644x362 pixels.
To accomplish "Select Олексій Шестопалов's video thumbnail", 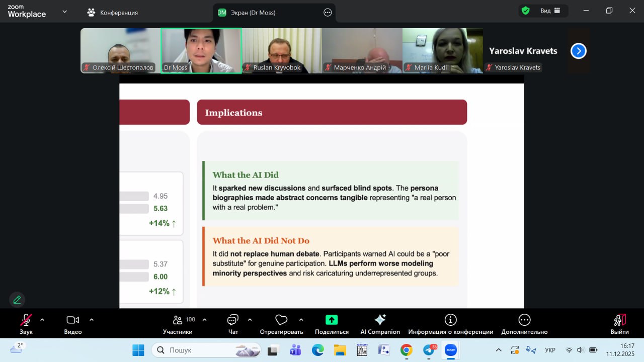I will coord(120,51).
